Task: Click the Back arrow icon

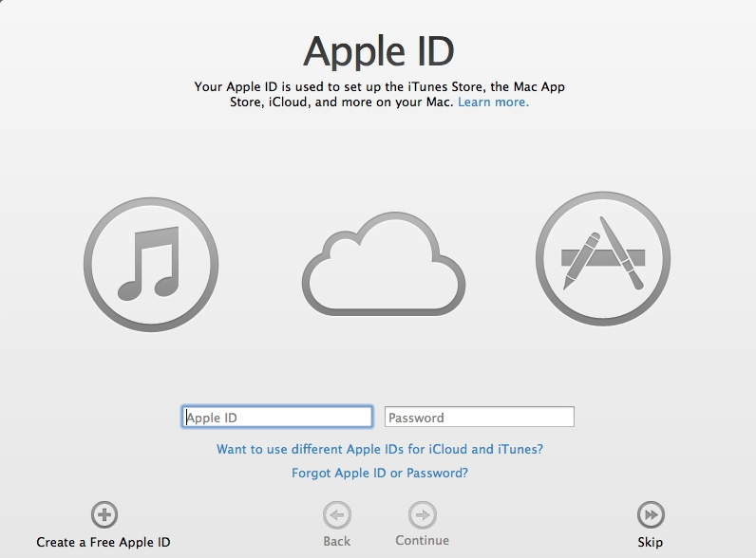Action: pyautogui.click(x=337, y=515)
